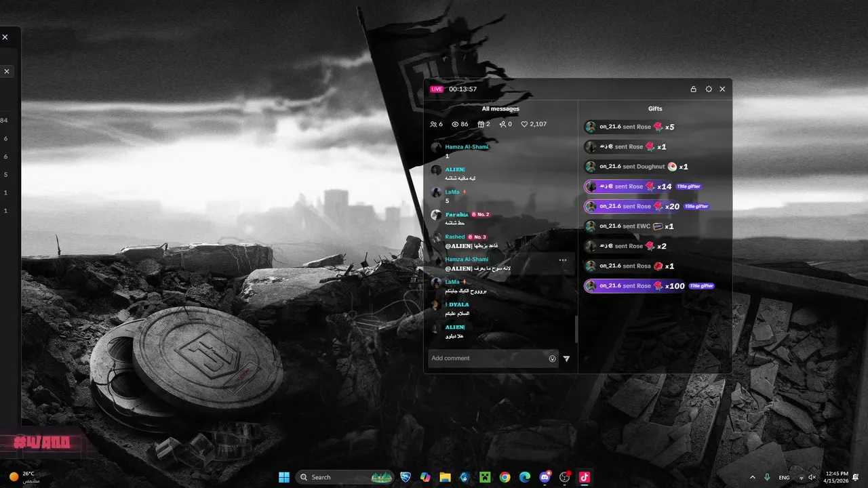The height and width of the screenshot is (488, 868).
Task: Open Microsoft Copilot taskbar icon
Action: coord(425,477)
